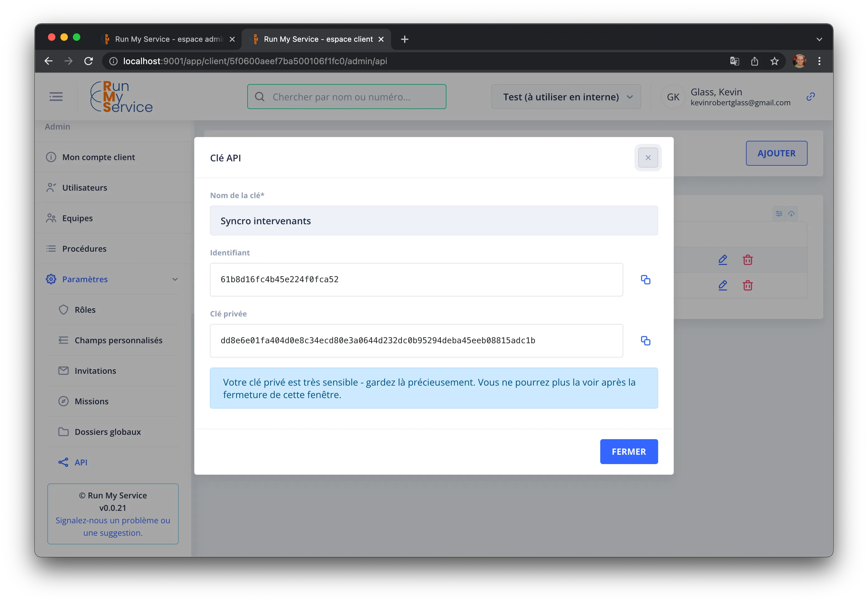Click the first row's pencil edit icon
The width and height of the screenshot is (868, 603).
coord(723,260)
